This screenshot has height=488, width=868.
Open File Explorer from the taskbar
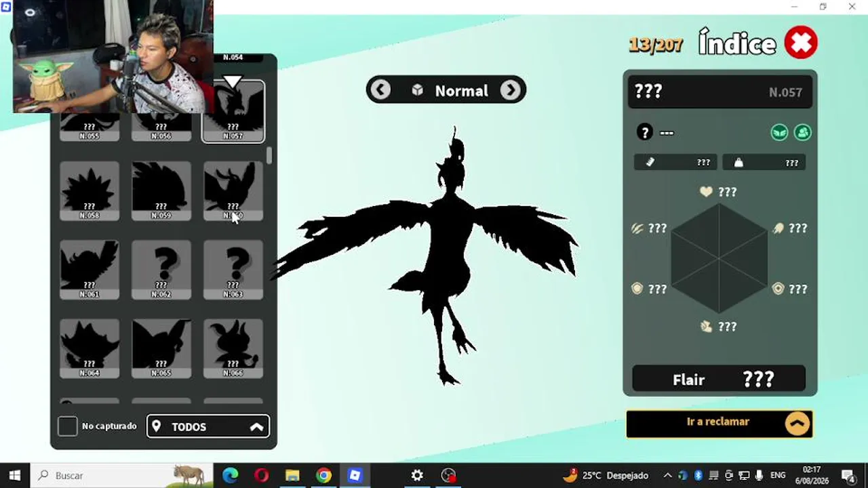292,475
